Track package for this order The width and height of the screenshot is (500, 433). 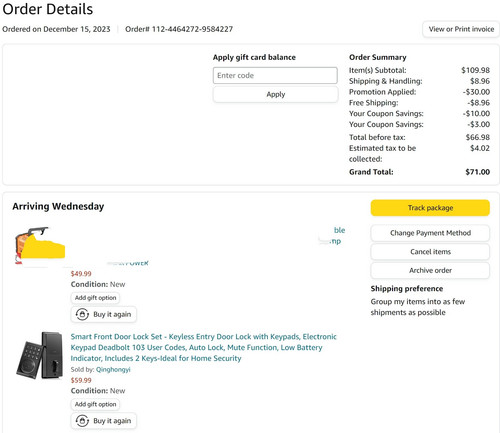coord(430,208)
